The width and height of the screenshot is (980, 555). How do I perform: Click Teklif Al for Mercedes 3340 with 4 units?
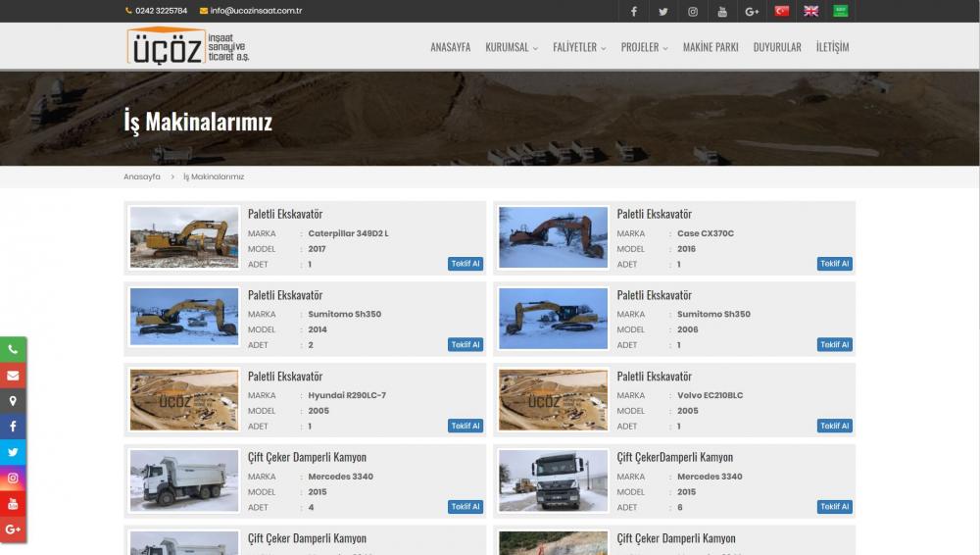tap(465, 507)
